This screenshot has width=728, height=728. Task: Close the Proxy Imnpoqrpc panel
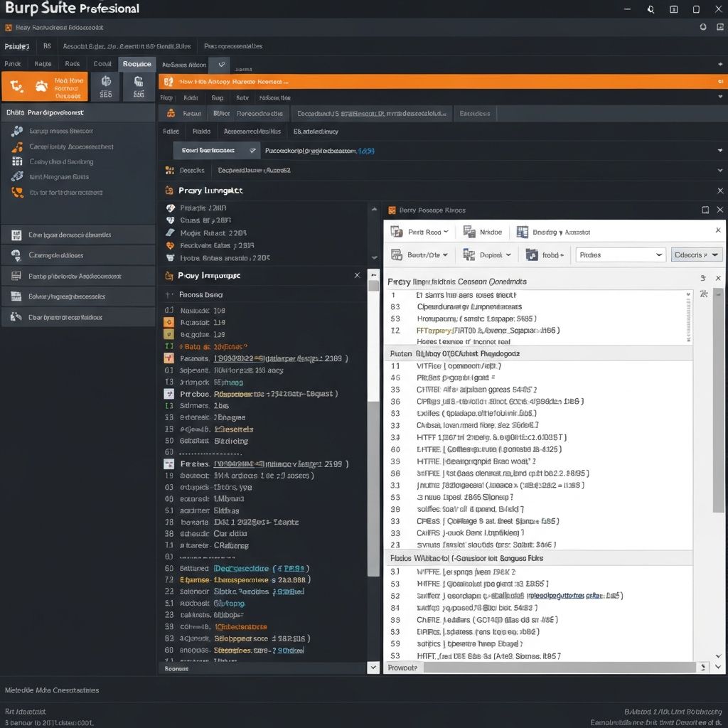357,275
